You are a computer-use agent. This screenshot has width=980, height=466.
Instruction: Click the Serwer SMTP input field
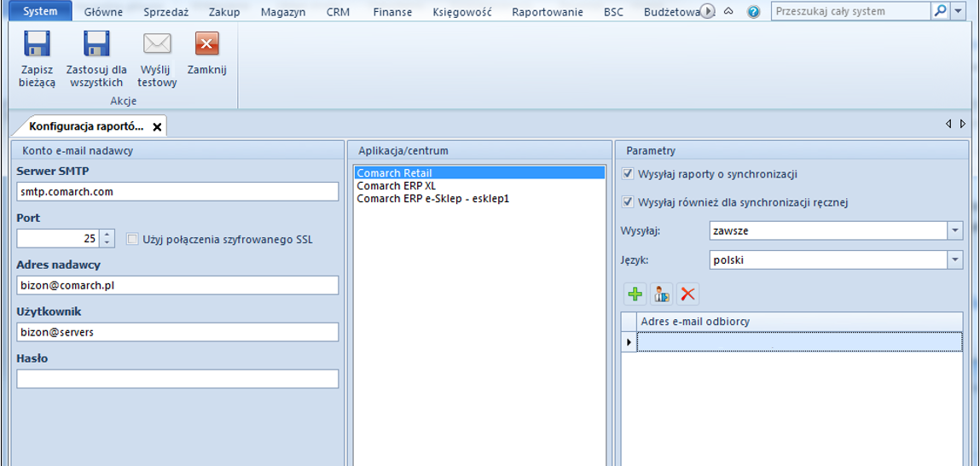coord(177,192)
